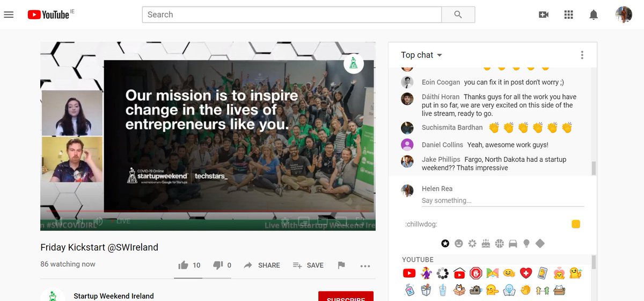644x301 pixels.
Task: Click the chat messages scrollbar
Action: (x=594, y=168)
